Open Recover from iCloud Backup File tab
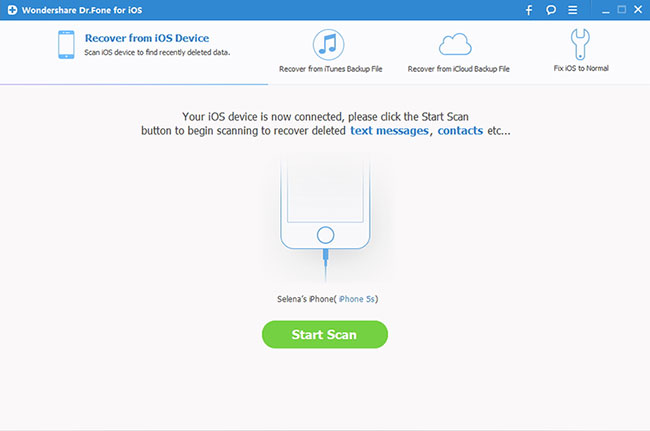This screenshot has height=431, width=650. pyautogui.click(x=458, y=69)
